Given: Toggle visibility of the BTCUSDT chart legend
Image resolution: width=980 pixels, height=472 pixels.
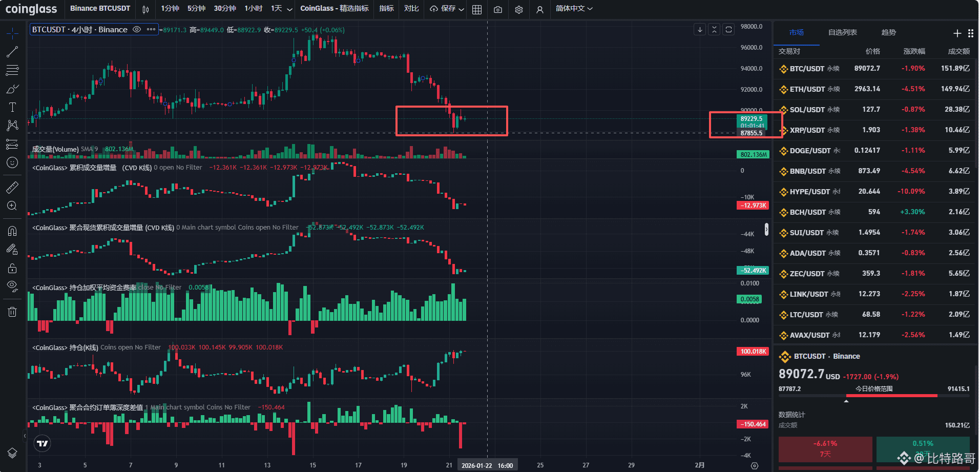Looking at the screenshot, I should point(137,29).
